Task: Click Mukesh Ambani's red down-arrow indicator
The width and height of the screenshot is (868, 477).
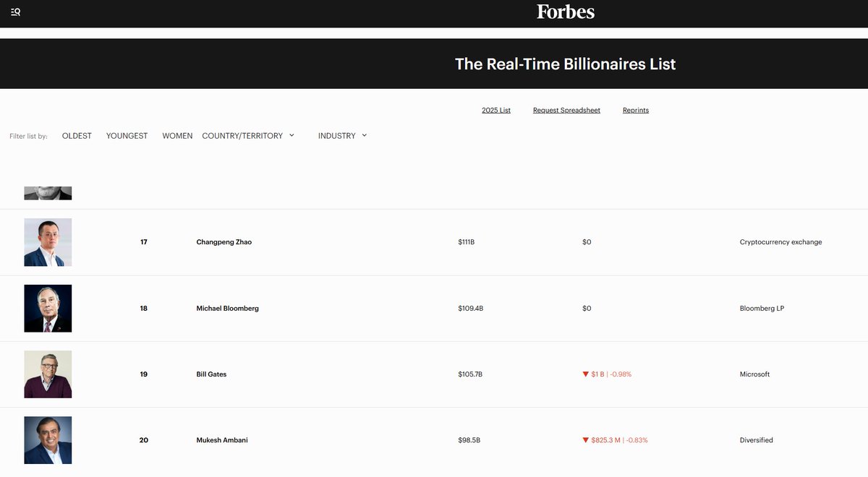Action: pos(586,440)
